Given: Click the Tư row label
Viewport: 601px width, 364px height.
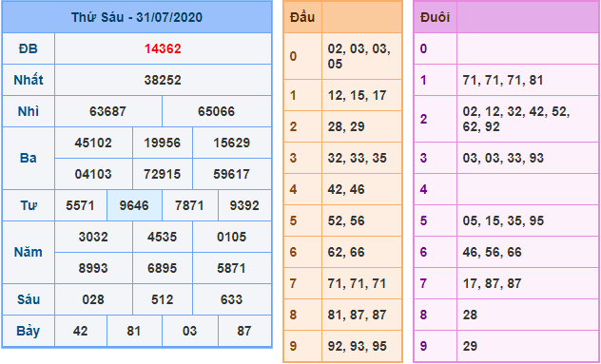Looking at the screenshot, I should tap(29, 205).
